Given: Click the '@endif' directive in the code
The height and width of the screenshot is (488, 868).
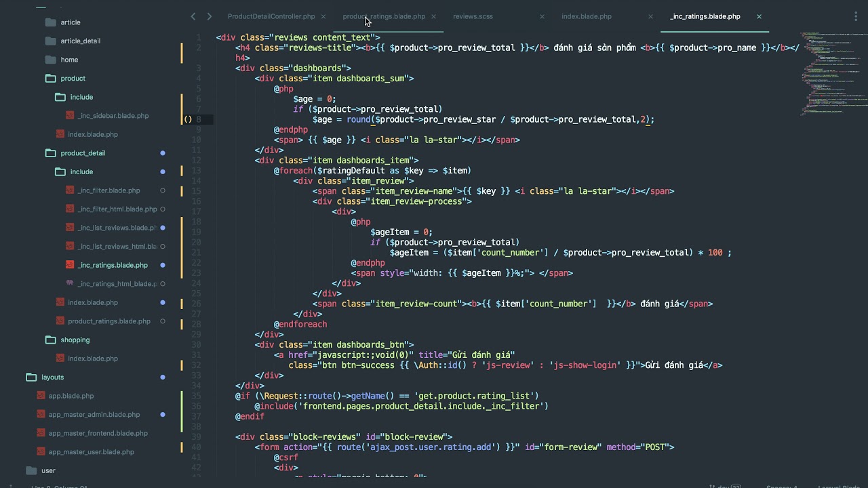Looking at the screenshot, I should [250, 416].
